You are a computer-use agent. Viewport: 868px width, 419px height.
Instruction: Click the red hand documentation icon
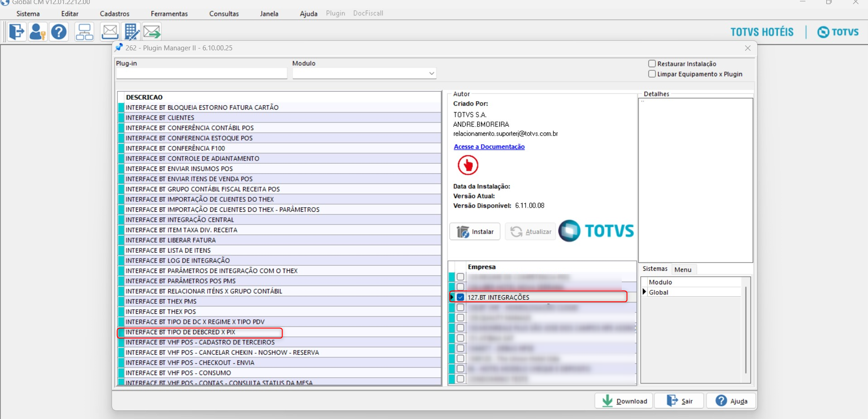[x=468, y=165]
